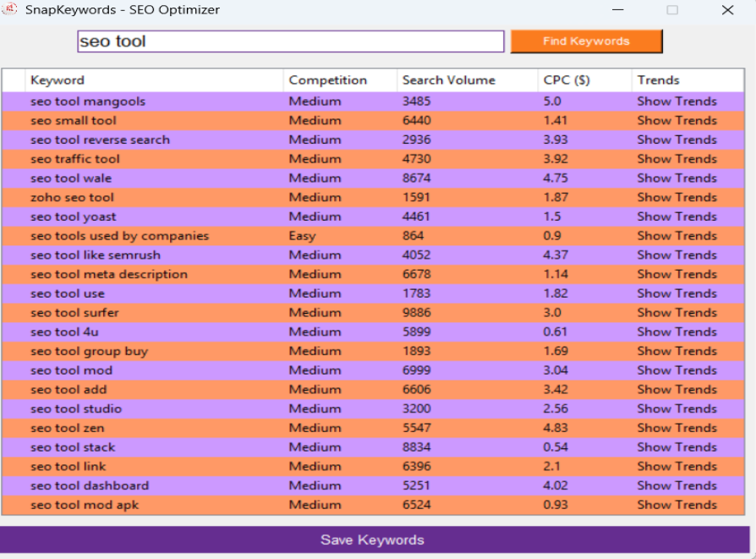Sort by the Competition column header
The width and height of the screenshot is (756, 559).
(x=327, y=80)
